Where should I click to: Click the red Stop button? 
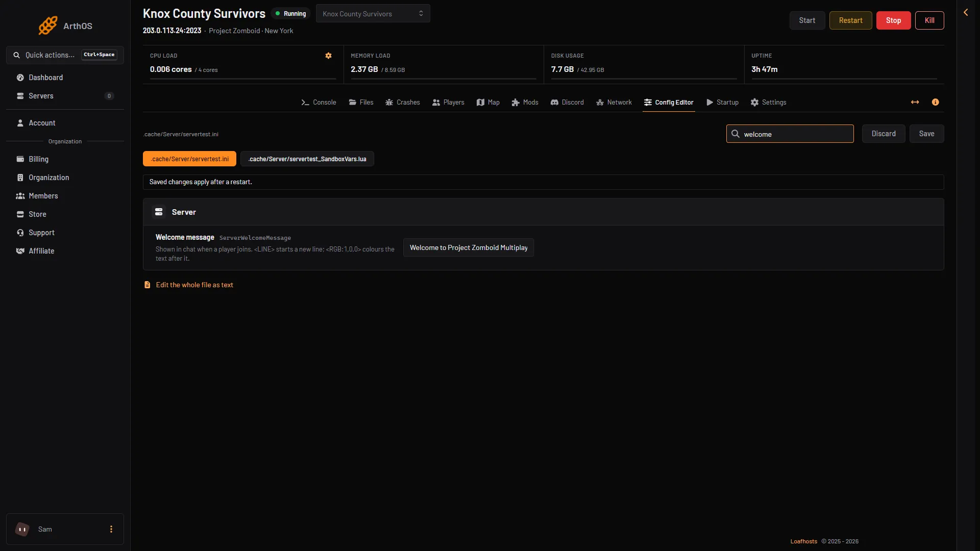point(893,20)
